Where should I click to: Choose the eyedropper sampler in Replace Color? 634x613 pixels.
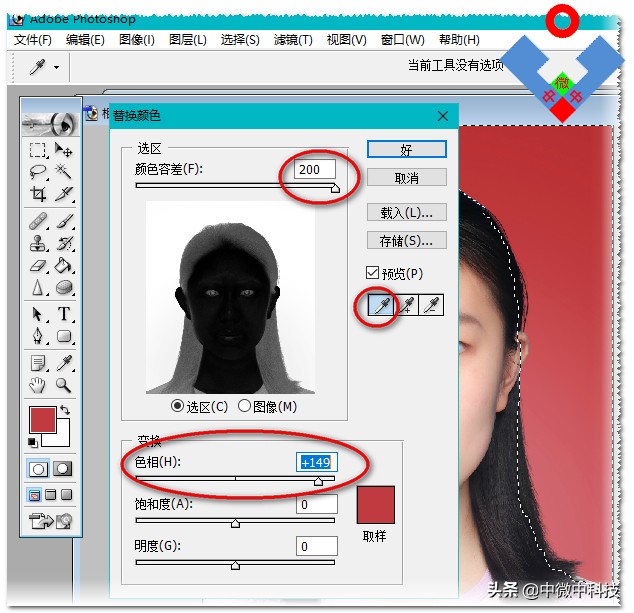(x=380, y=305)
